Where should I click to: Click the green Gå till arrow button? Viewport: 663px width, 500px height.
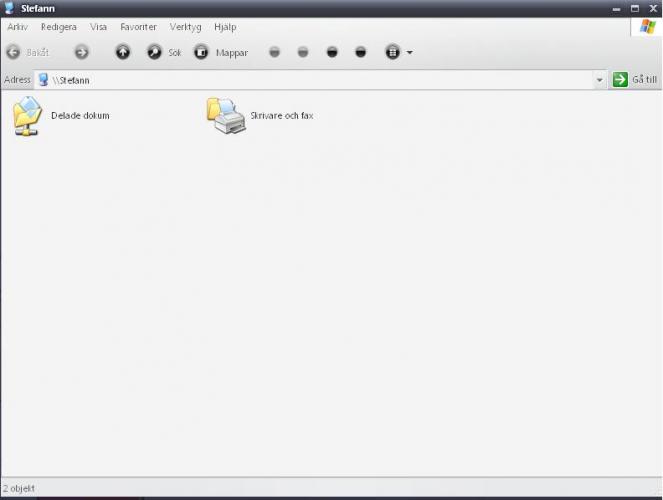[620, 79]
